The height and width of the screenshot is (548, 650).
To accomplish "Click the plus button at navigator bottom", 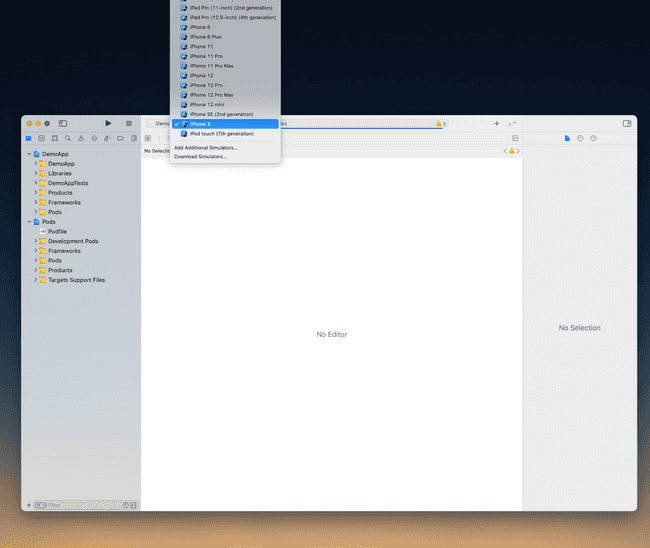I will [29, 505].
